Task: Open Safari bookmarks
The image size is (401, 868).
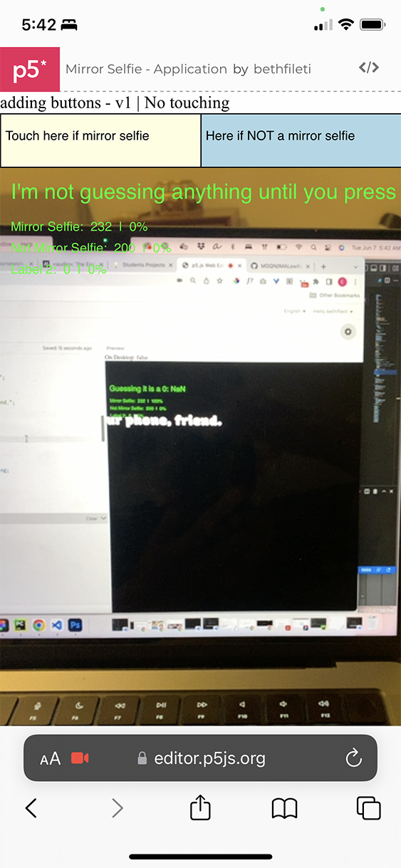Action: click(x=285, y=808)
